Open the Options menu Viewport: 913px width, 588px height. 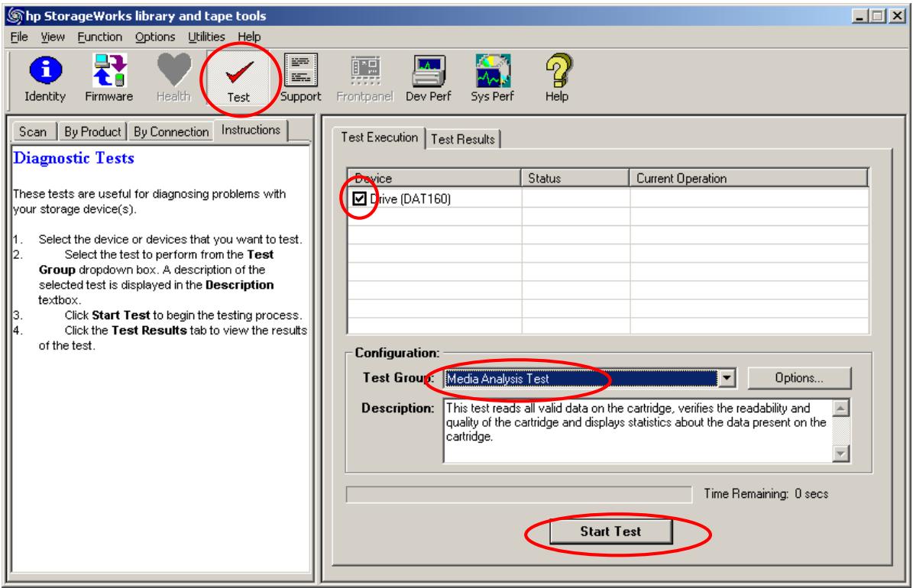[x=155, y=37]
